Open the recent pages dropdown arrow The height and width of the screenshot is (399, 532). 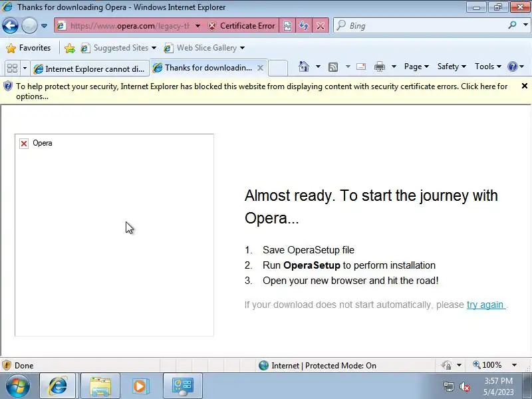click(x=44, y=26)
